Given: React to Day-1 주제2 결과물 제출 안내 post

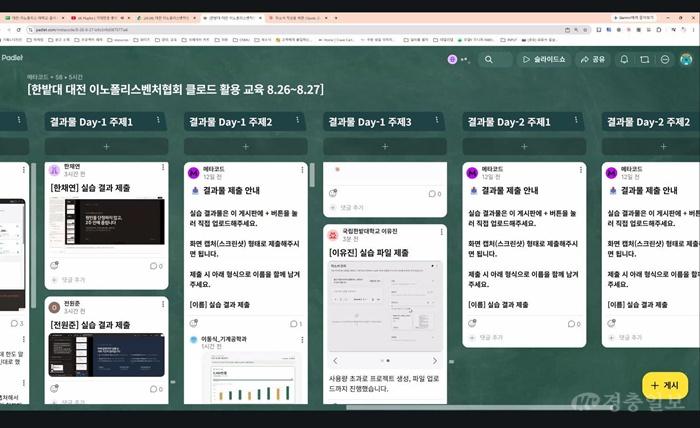Looking at the screenshot, I should click(x=194, y=323).
